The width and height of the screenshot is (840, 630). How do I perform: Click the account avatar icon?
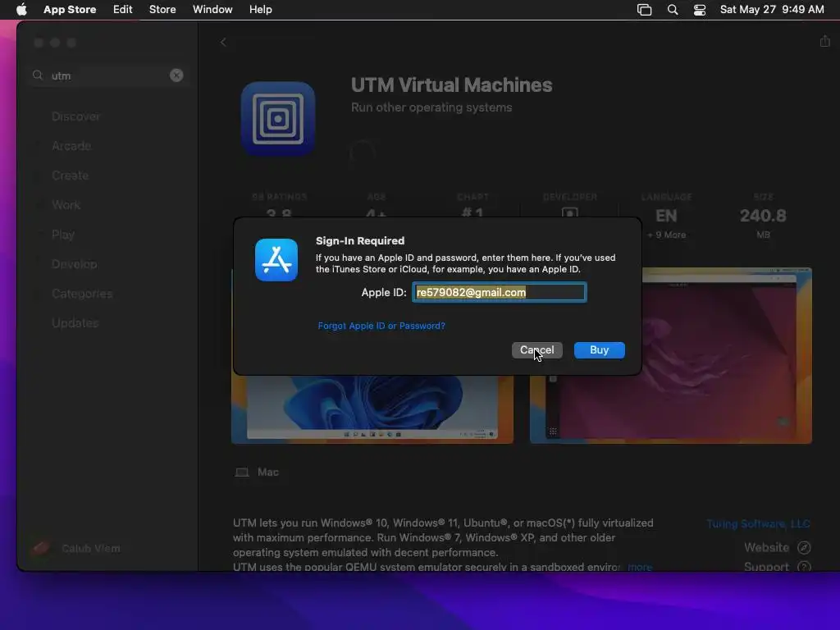click(41, 548)
